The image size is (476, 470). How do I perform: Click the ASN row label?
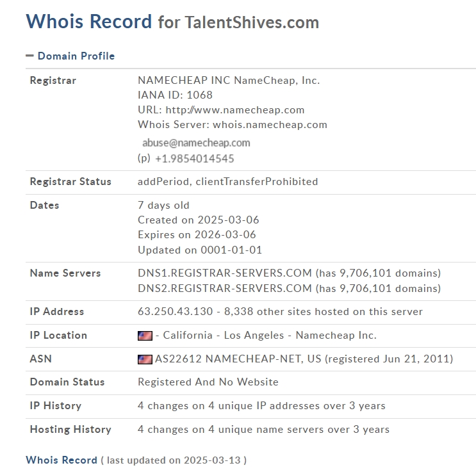coord(40,359)
